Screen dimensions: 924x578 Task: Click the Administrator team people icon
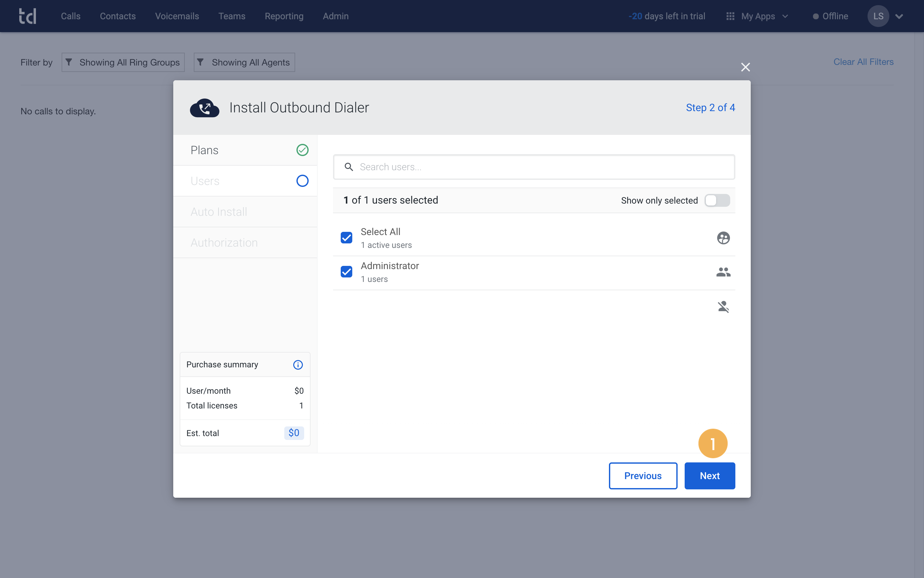coord(723,272)
